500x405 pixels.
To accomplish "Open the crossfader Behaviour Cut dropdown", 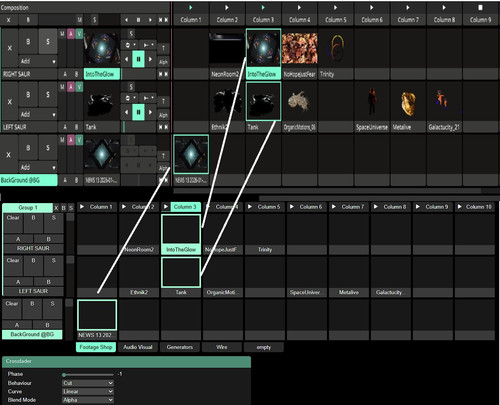I will [x=88, y=383].
